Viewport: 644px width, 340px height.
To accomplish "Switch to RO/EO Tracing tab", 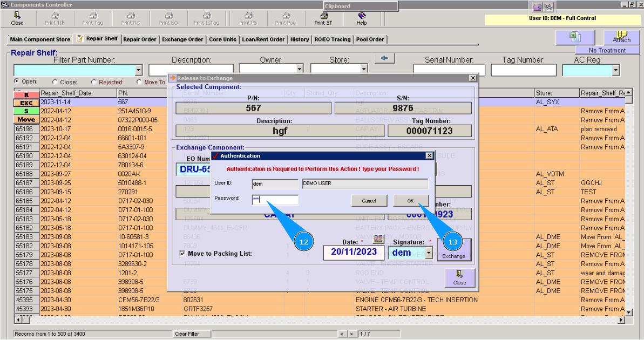I will click(333, 39).
